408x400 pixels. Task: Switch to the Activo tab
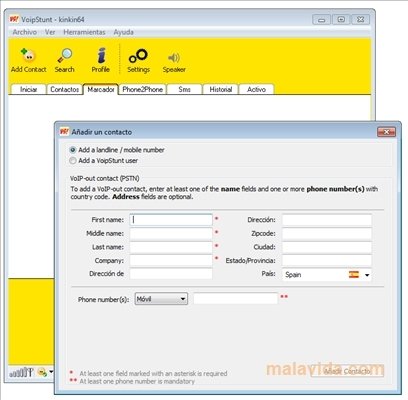[256, 89]
